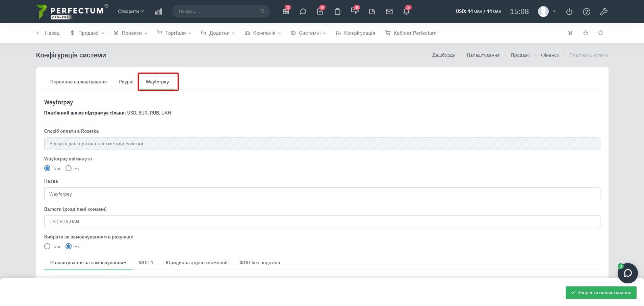
Task: Open the document file icon in header
Action: [372, 11]
